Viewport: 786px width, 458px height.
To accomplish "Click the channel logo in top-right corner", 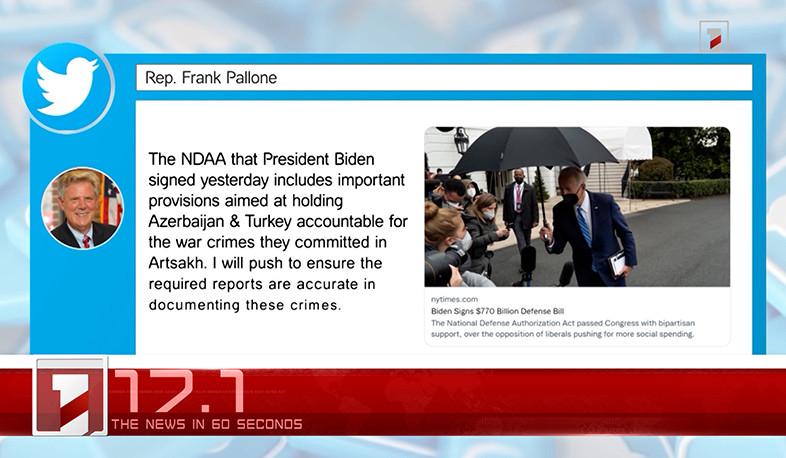I will pyautogui.click(x=713, y=38).
